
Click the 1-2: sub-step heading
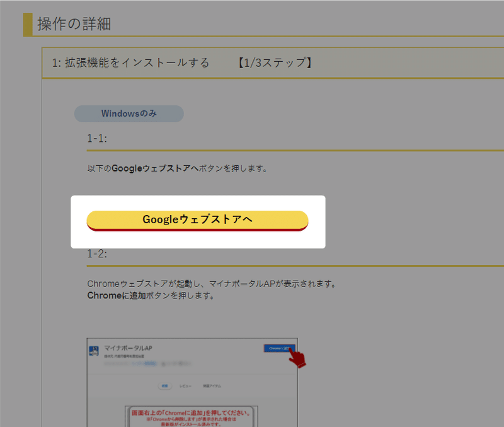(x=97, y=254)
